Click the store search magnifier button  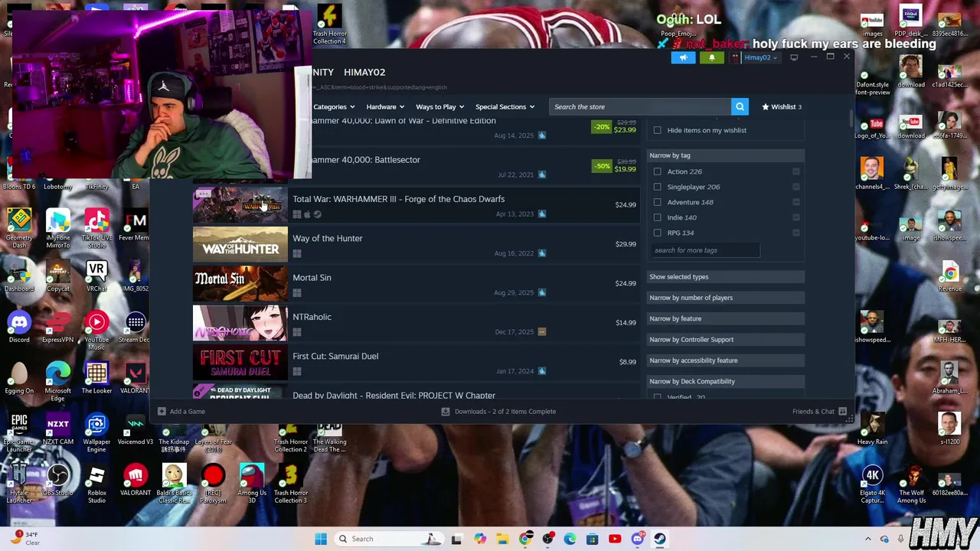tap(740, 106)
